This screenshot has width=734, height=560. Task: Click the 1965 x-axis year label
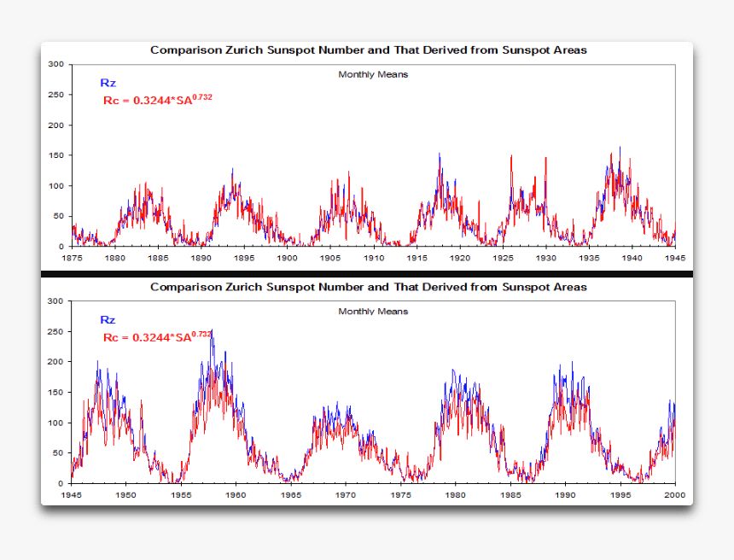[x=291, y=495]
